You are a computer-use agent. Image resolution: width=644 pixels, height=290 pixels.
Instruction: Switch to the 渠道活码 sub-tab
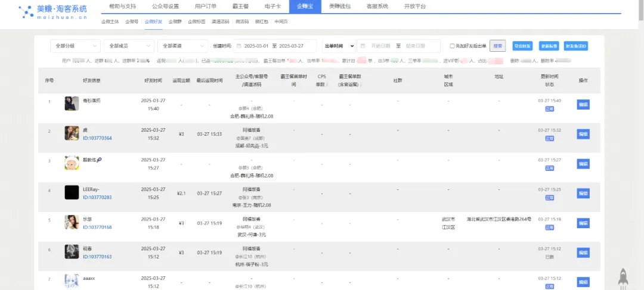click(x=220, y=22)
